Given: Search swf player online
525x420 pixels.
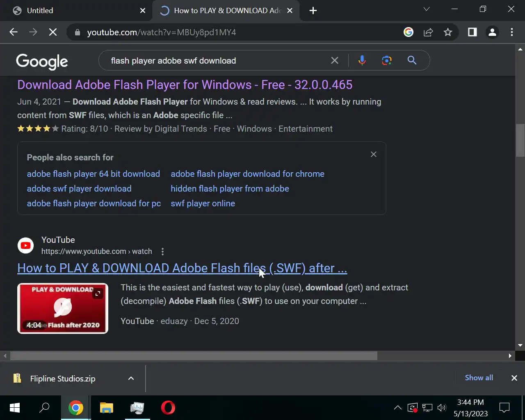Looking at the screenshot, I should point(203,203).
